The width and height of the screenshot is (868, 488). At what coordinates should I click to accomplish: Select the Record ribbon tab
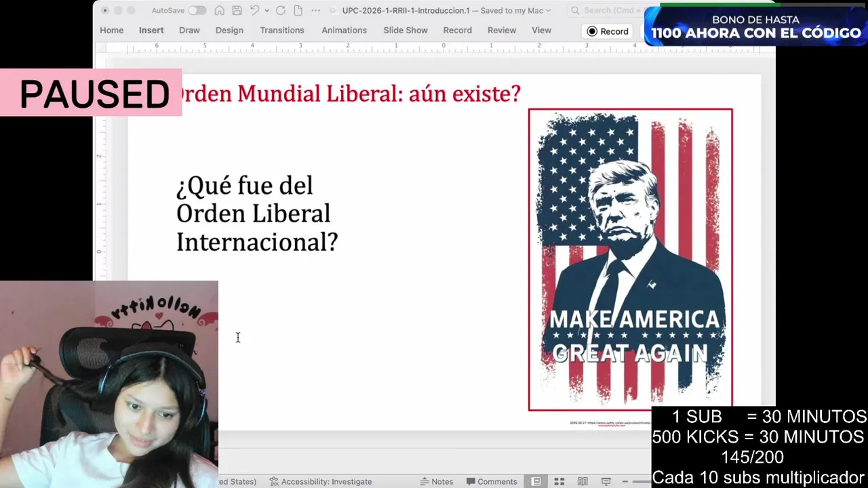tap(458, 30)
